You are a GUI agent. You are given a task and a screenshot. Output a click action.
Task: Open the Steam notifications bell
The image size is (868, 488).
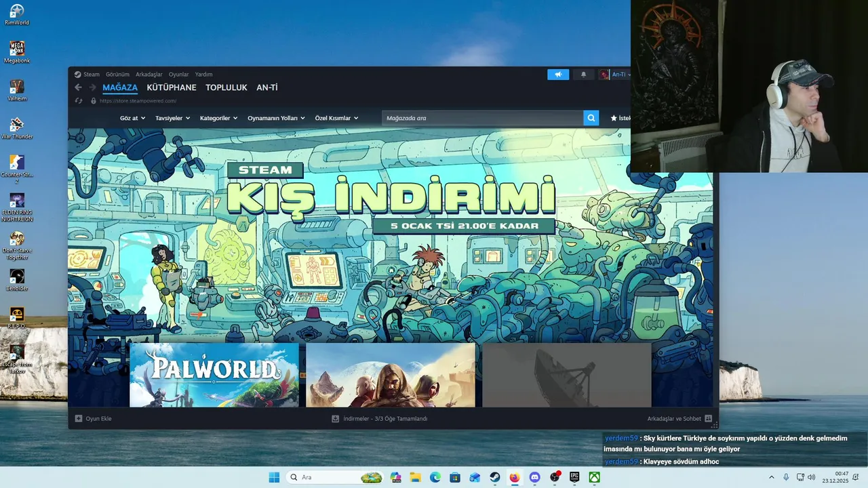[x=583, y=75]
